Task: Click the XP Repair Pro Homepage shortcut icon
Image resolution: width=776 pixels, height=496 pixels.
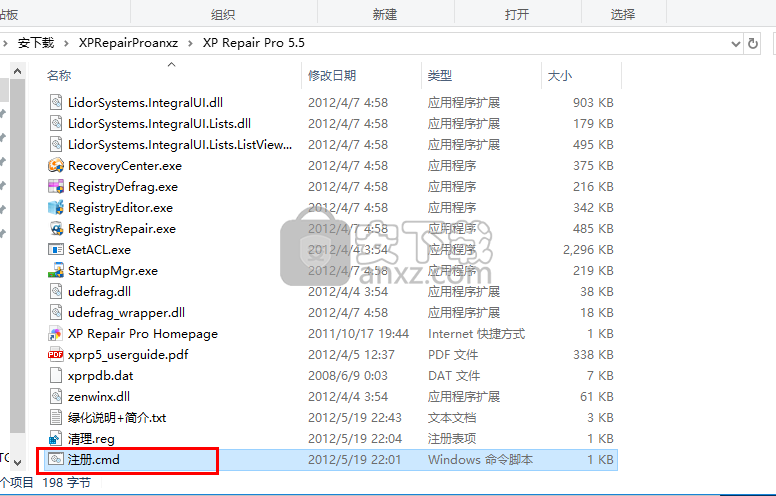Action: coord(56,334)
